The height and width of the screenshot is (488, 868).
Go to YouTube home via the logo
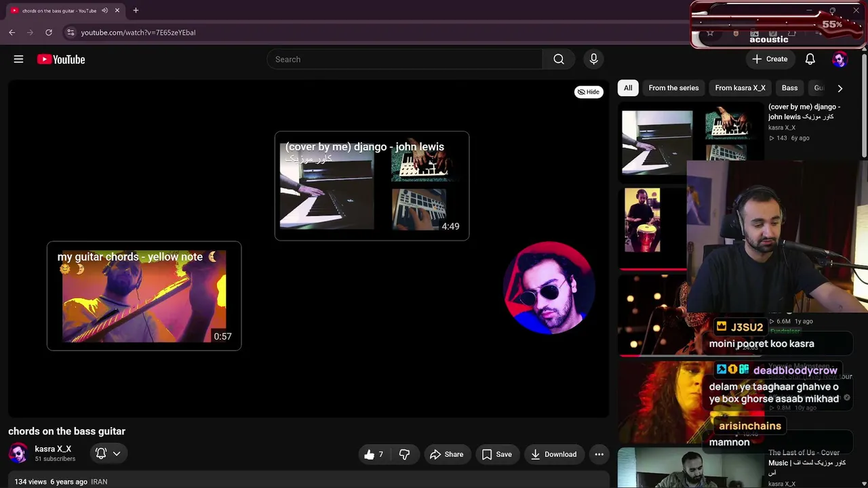[x=61, y=60]
